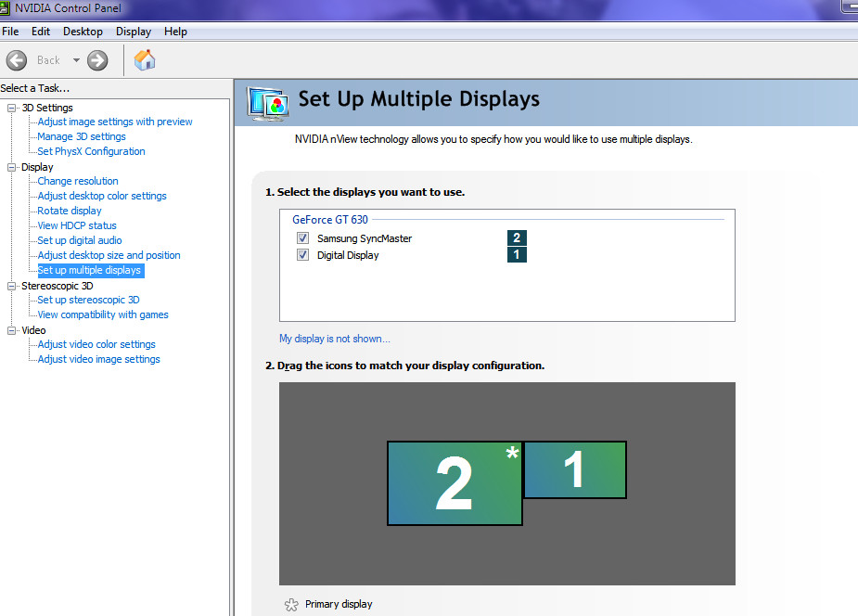
Task: Open the Help menu
Action: (175, 32)
